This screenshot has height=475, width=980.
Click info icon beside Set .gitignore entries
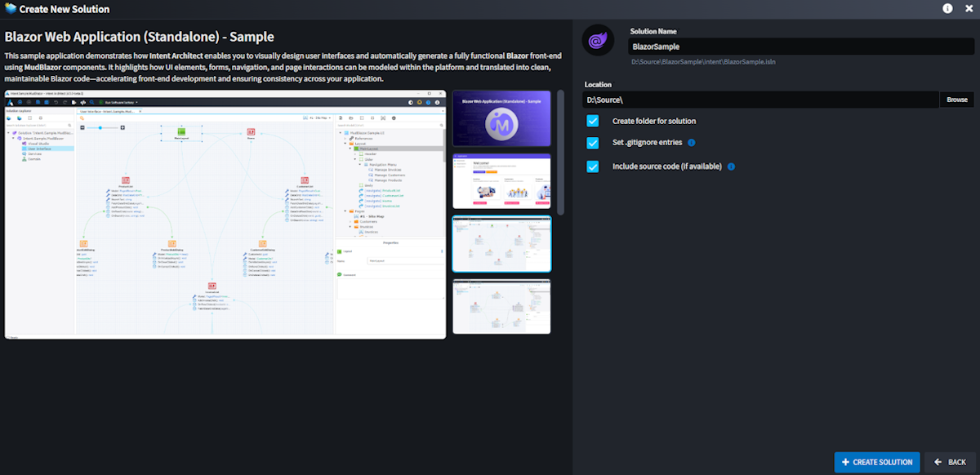(691, 143)
